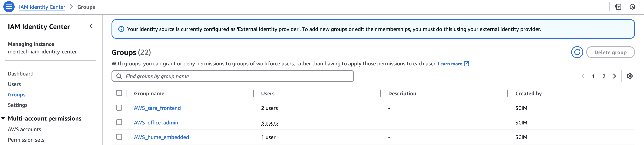This screenshot has height=145, width=644.
Task: Click the Description column header
Action: coord(402,93)
